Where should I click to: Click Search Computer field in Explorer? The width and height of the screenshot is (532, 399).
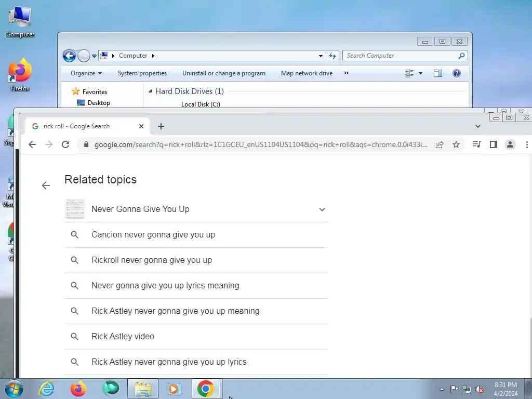click(405, 56)
